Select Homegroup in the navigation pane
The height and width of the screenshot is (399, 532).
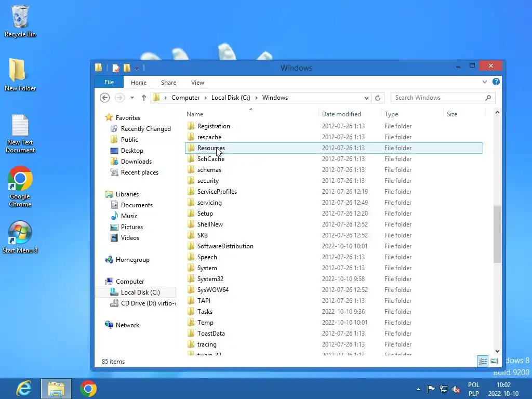tap(132, 260)
